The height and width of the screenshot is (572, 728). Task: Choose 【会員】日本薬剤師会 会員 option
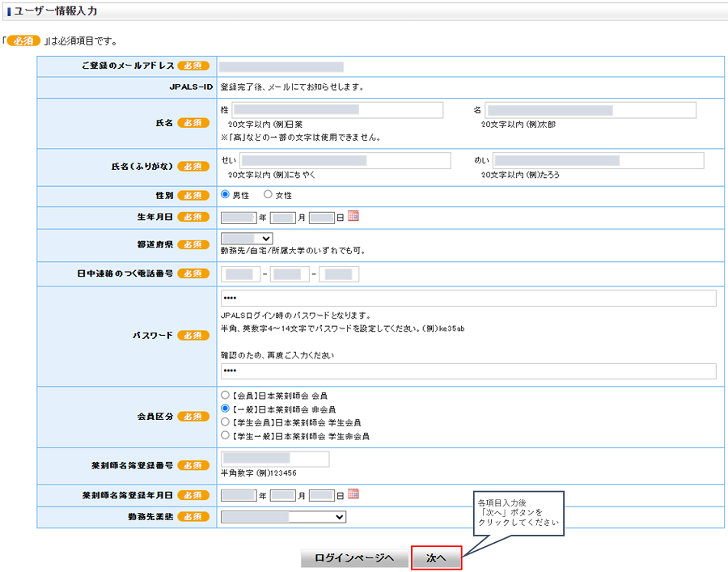pyautogui.click(x=226, y=395)
